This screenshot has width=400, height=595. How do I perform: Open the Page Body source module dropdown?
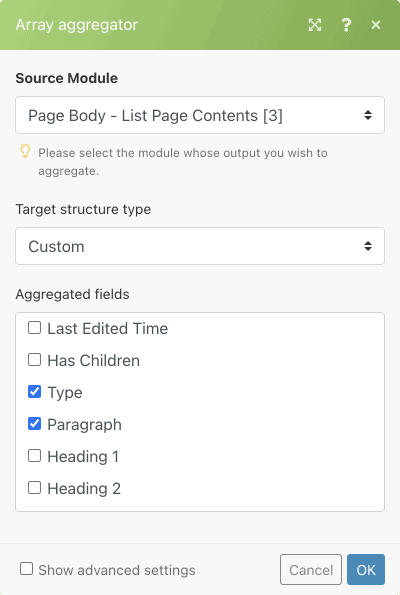[200, 115]
